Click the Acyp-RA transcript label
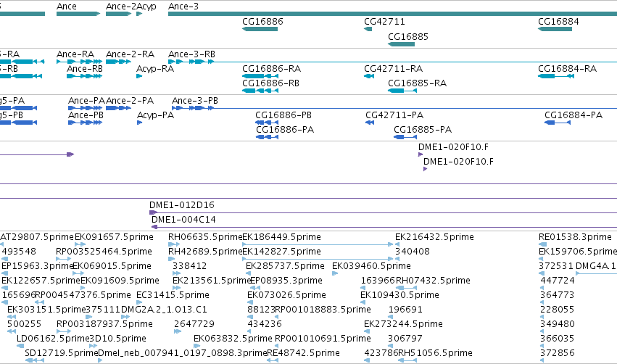This screenshot has width=617, height=364. [x=155, y=68]
